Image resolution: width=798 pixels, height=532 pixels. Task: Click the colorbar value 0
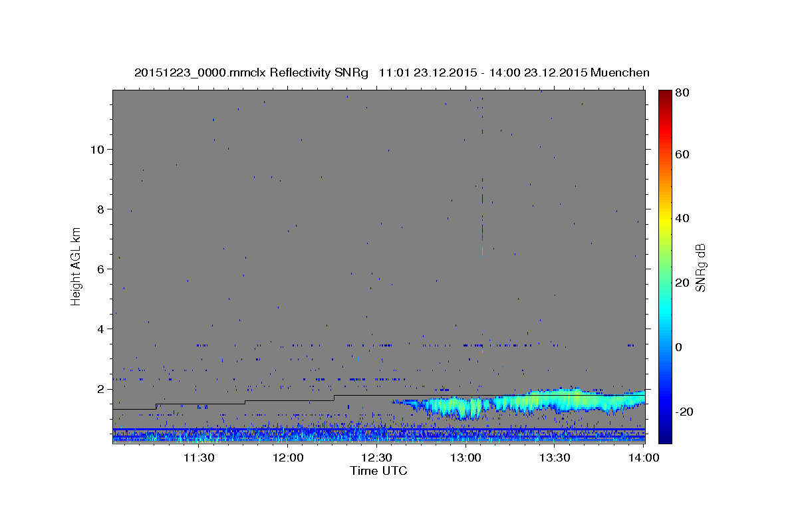point(678,347)
